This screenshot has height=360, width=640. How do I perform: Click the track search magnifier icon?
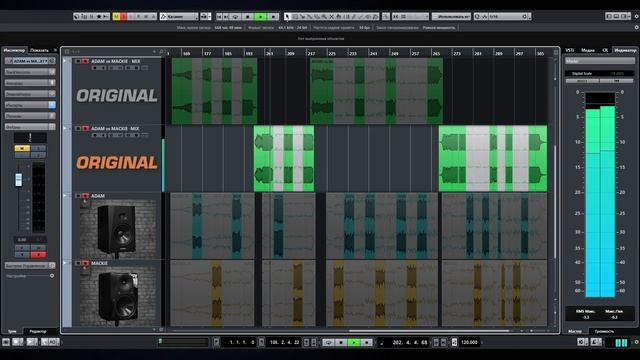[161, 52]
